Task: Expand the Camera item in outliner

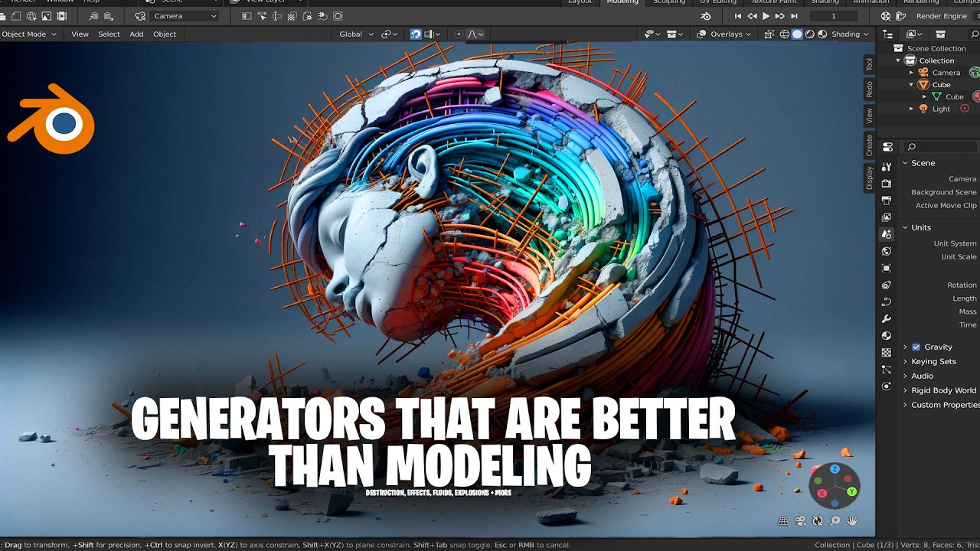Action: click(911, 73)
